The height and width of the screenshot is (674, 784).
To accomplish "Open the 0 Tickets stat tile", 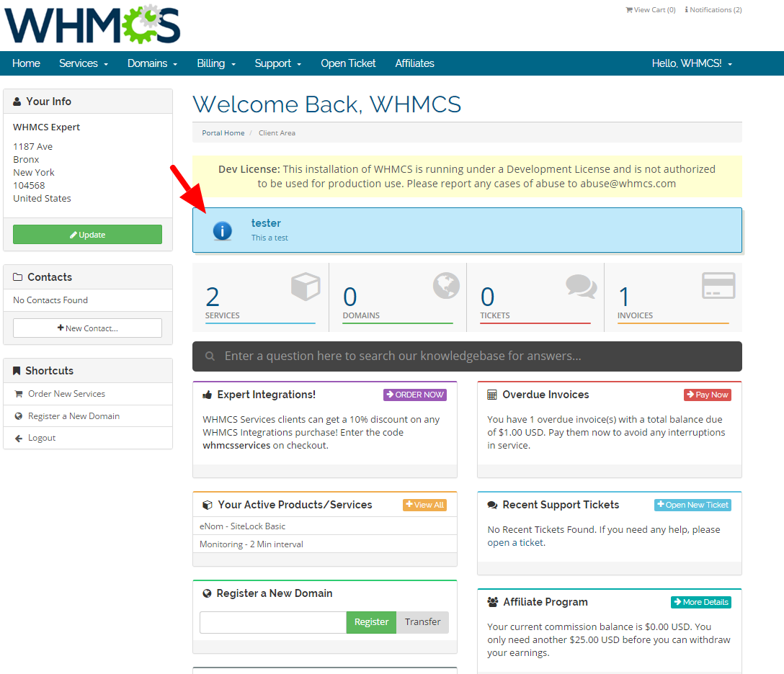I will coord(535,298).
